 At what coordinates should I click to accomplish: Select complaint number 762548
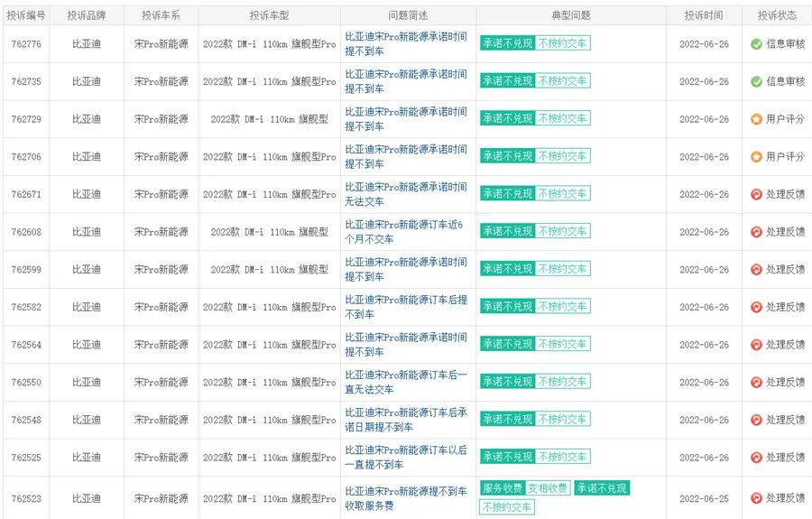pos(26,420)
